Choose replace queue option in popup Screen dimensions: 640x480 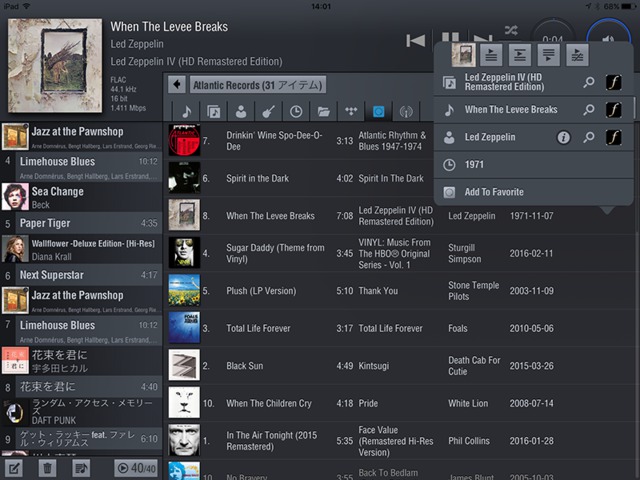[x=577, y=55]
